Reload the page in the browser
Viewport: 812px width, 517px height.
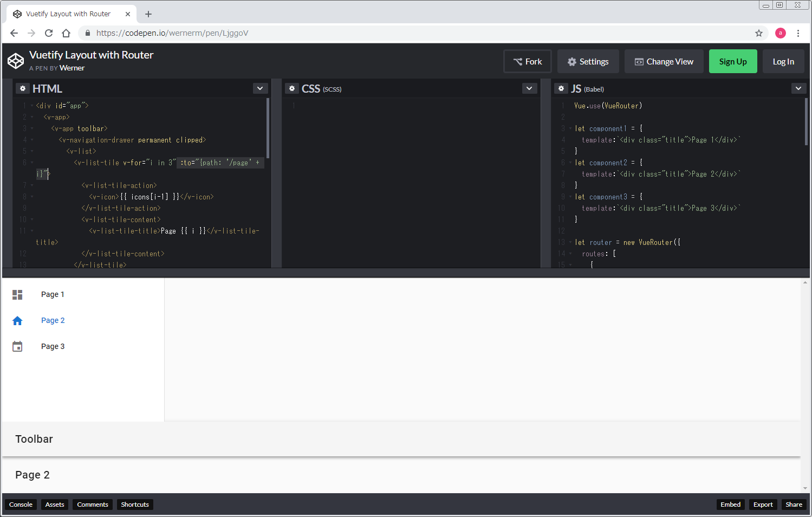(x=49, y=33)
